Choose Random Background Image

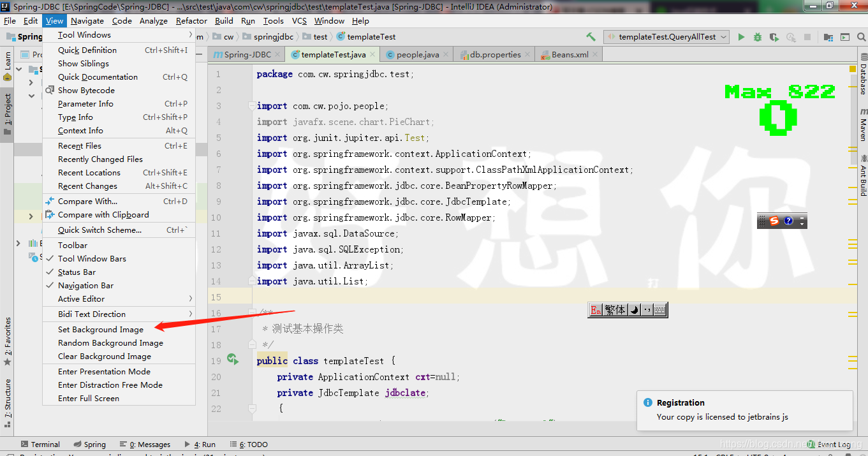point(119,343)
